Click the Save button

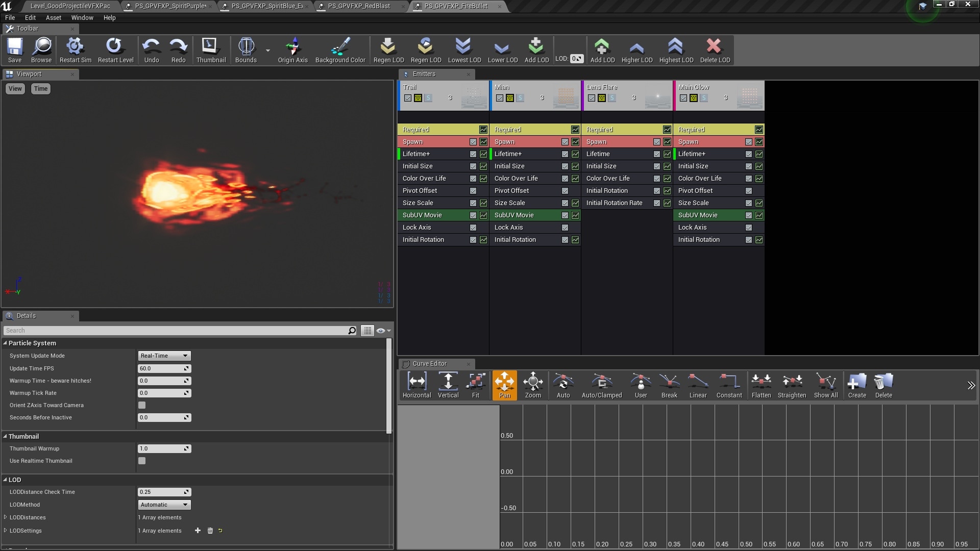point(15,49)
